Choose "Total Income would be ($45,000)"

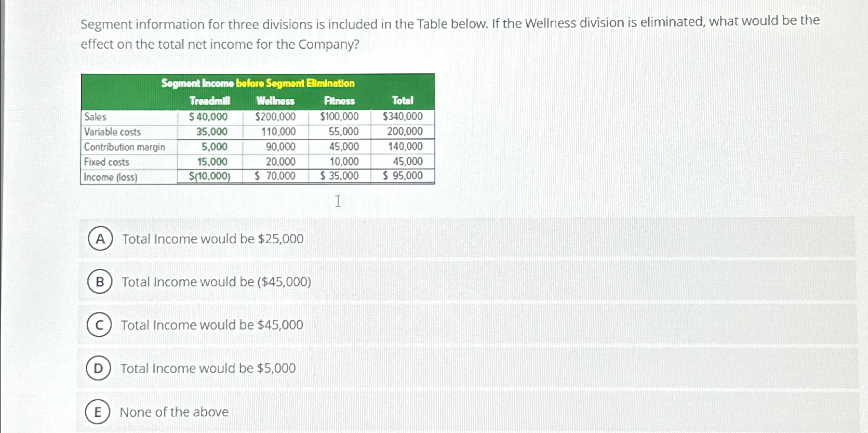pyautogui.click(x=216, y=282)
